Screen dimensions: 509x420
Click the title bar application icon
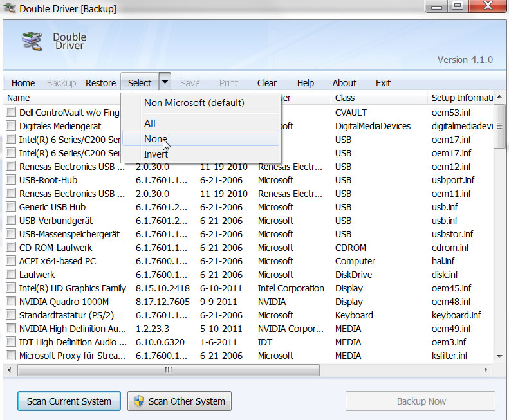pos(10,8)
